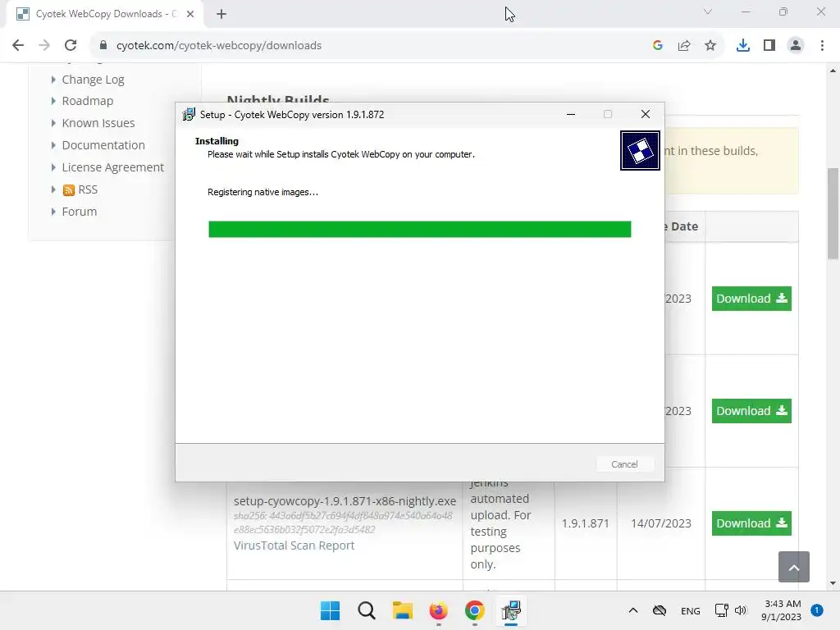Click the share page icon
The height and width of the screenshot is (630, 840).
tap(684, 45)
